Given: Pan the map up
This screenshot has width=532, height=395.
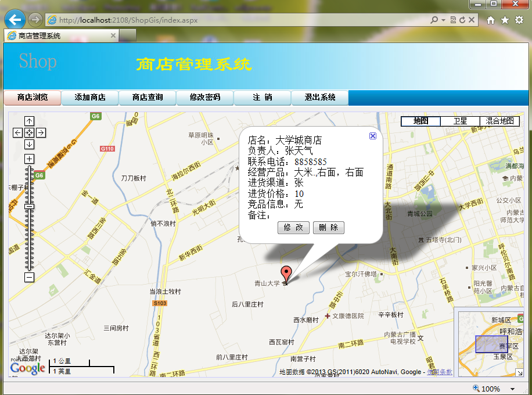Looking at the screenshot, I should [29, 121].
